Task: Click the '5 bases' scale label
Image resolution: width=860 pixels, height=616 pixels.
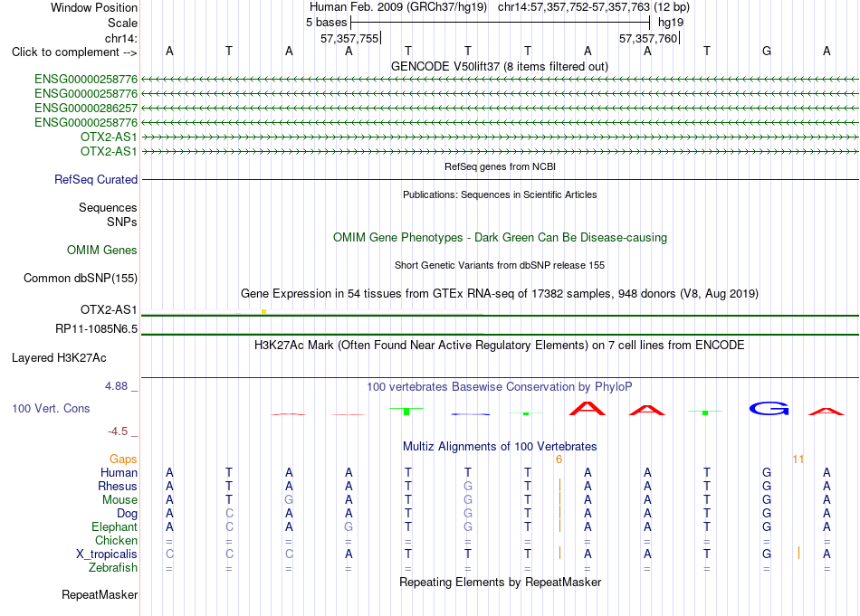Action: point(326,23)
